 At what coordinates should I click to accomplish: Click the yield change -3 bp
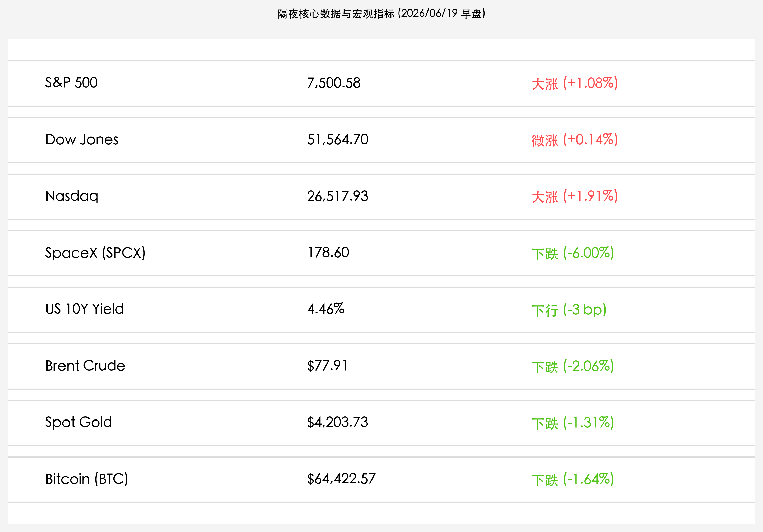click(x=569, y=310)
